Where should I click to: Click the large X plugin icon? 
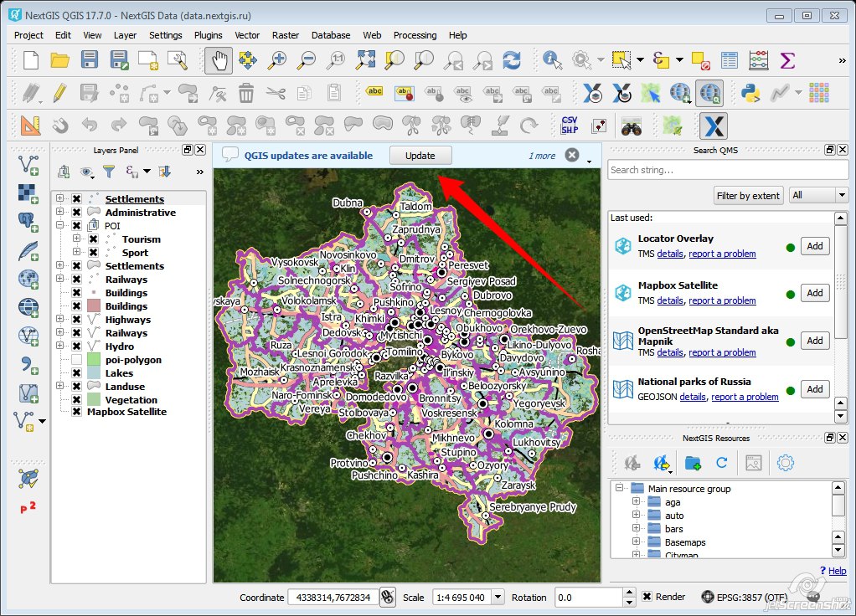pyautogui.click(x=714, y=126)
